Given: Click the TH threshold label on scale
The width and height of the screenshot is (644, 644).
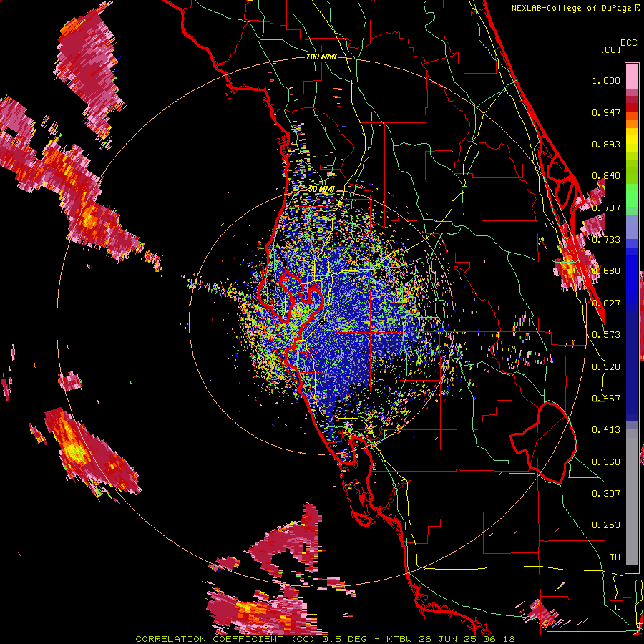Looking at the screenshot, I should [615, 557].
